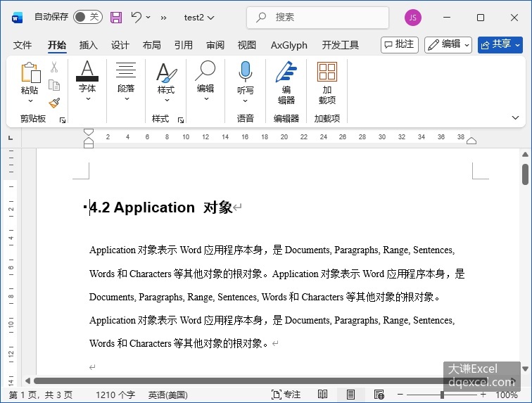Open the Undo history dropdown arrow
This screenshot has width=532, height=403.
pyautogui.click(x=148, y=17)
